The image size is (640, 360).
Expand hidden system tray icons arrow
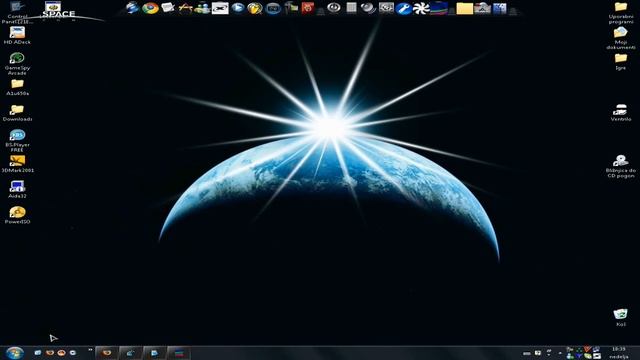click(x=560, y=353)
